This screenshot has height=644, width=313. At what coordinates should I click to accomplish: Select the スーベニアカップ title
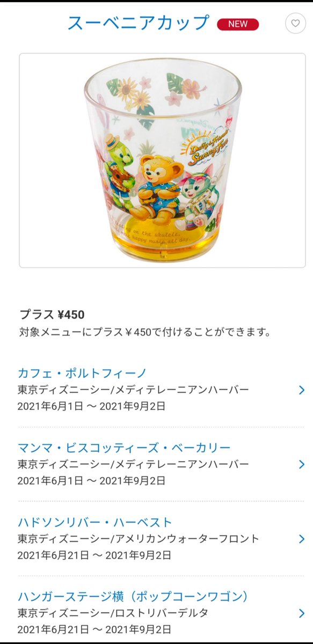pos(138,23)
